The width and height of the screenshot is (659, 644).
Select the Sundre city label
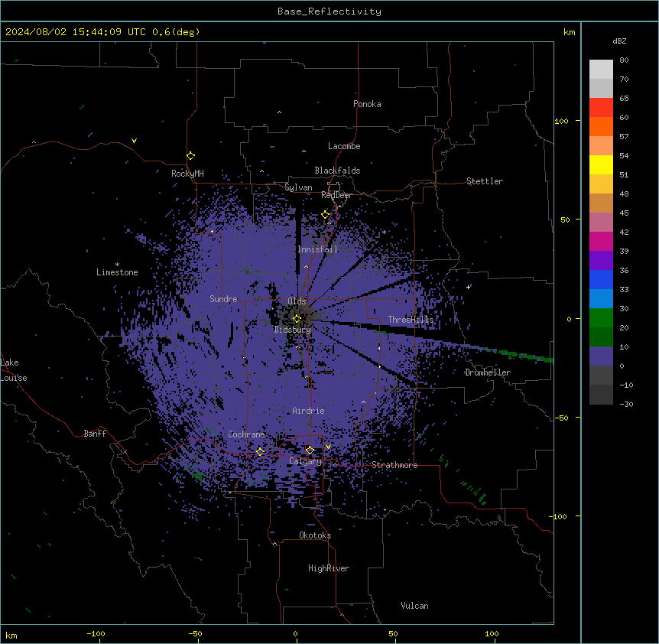coord(223,299)
